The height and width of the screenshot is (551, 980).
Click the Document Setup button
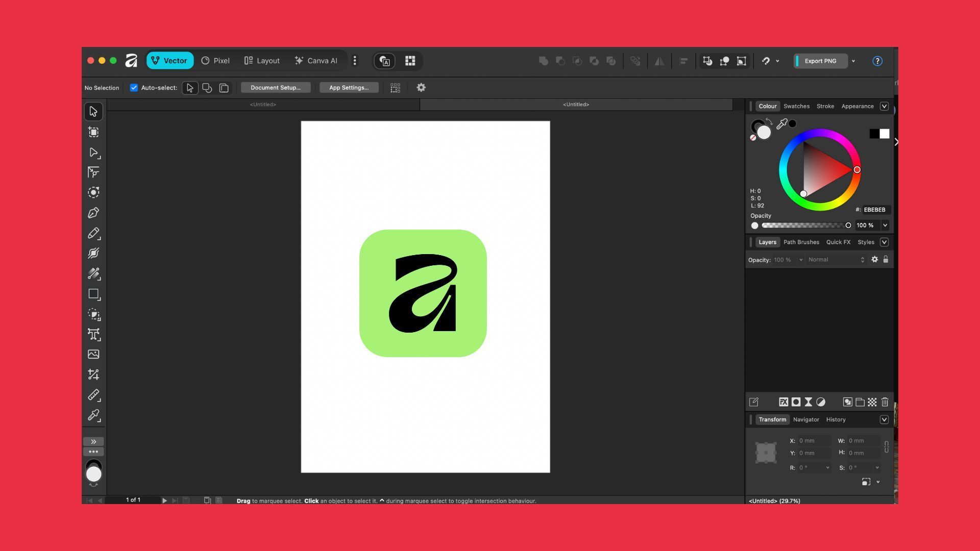pos(276,88)
